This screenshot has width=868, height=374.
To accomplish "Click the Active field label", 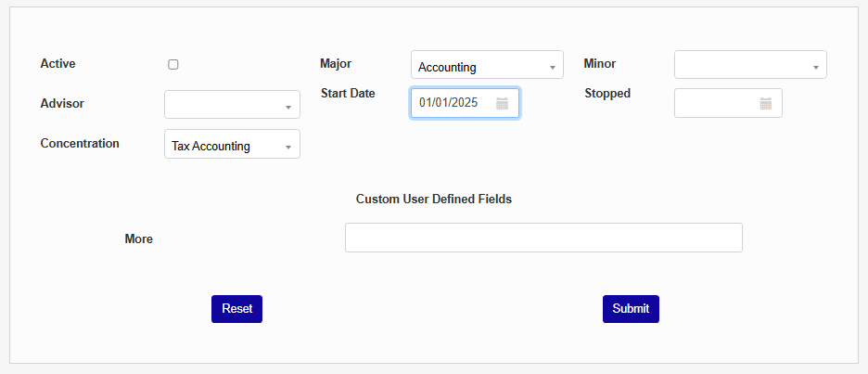I will click(x=58, y=64).
